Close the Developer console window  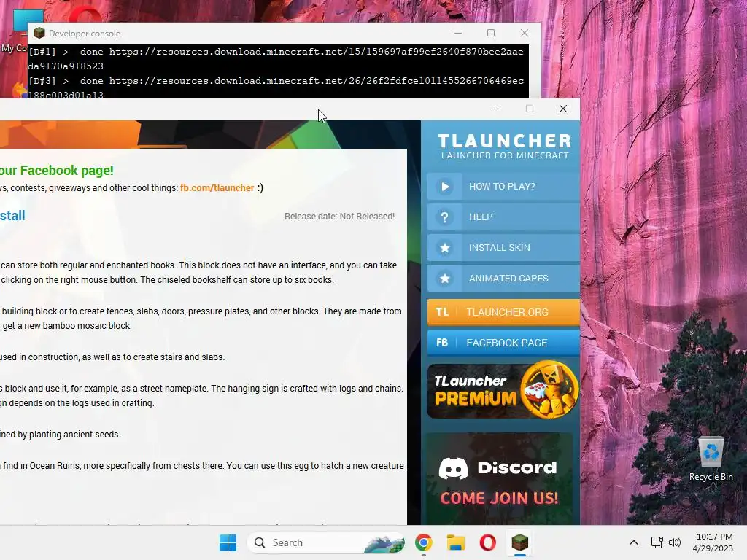(524, 33)
